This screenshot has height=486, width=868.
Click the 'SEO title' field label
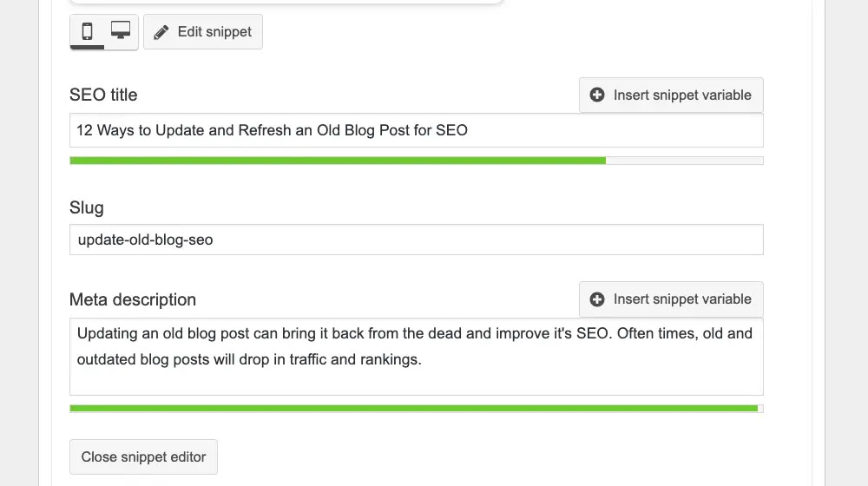point(103,95)
